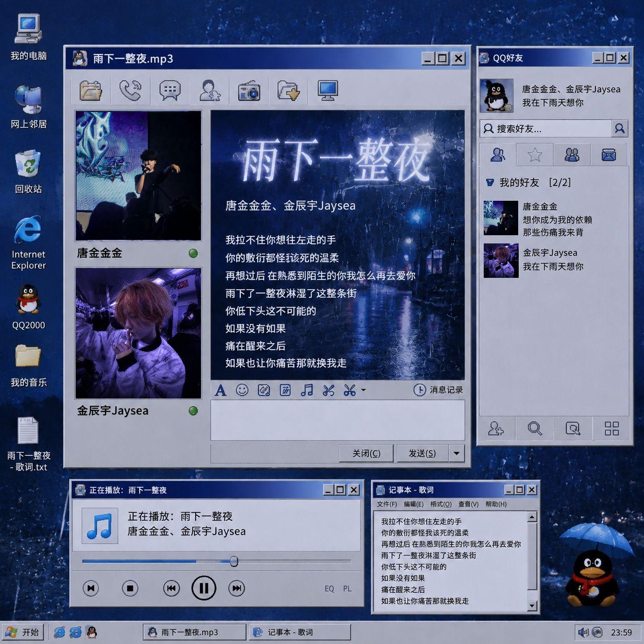Click the message search icon at QQ好友 bottom
The image size is (644, 644).
pos(573,428)
